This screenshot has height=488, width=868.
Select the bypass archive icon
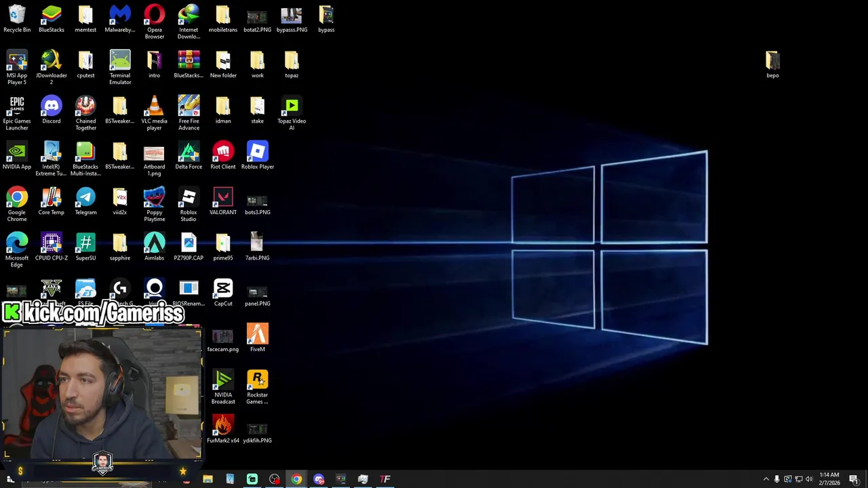click(x=326, y=19)
